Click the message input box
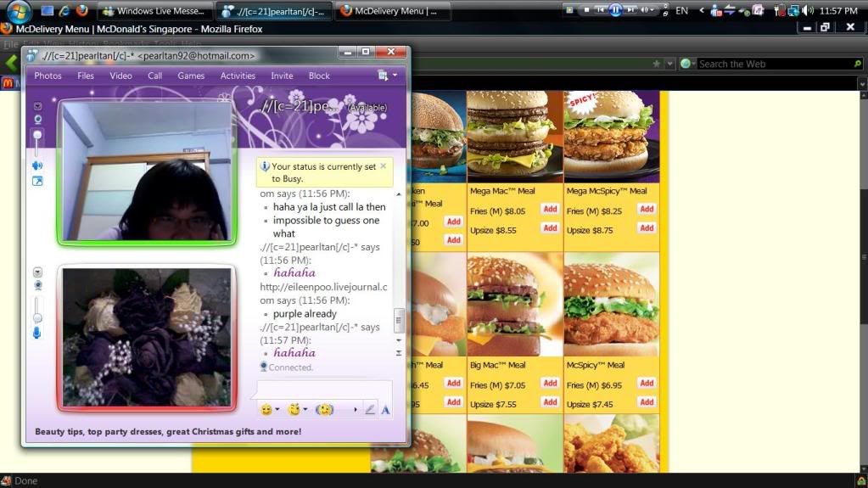The height and width of the screenshot is (488, 868). [324, 390]
